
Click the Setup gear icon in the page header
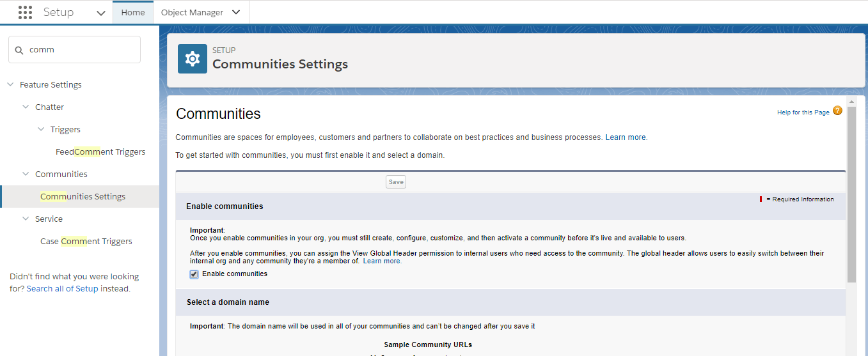tap(192, 59)
